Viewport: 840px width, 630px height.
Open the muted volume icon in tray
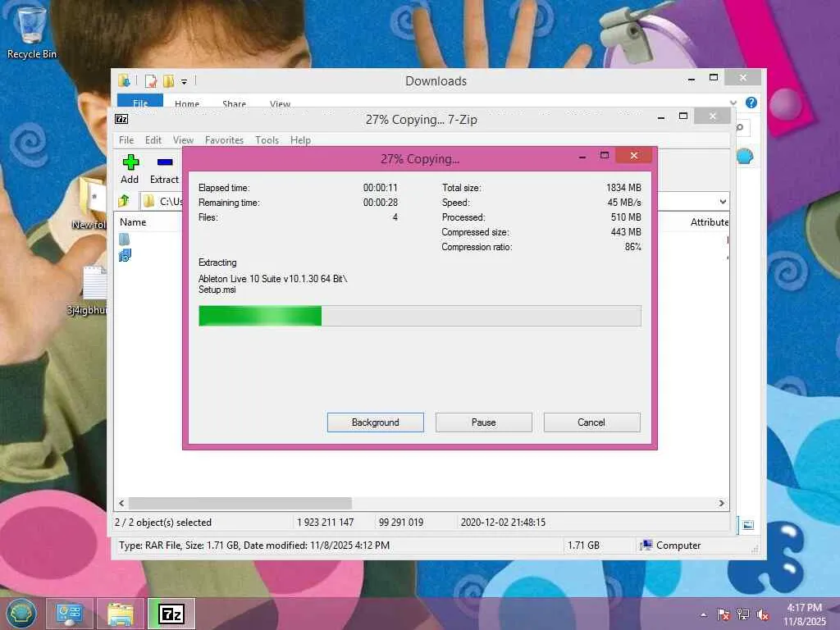(763, 614)
